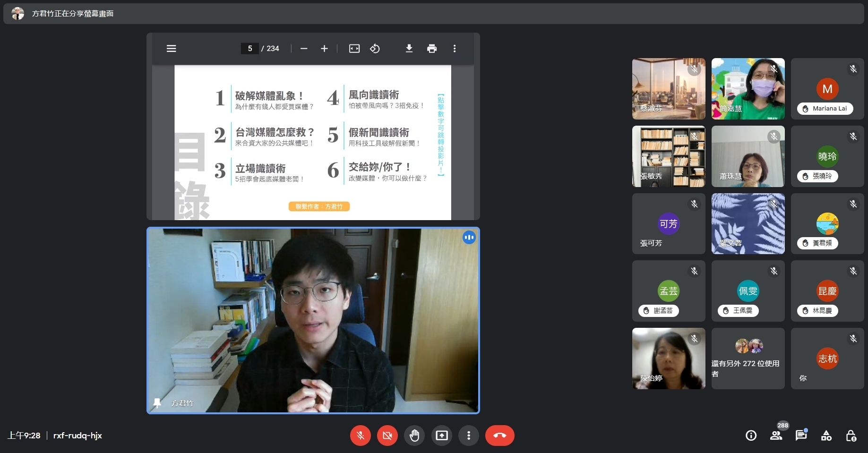Show the participants list of 288 people
Screen dimensions: 868x453
776,436
